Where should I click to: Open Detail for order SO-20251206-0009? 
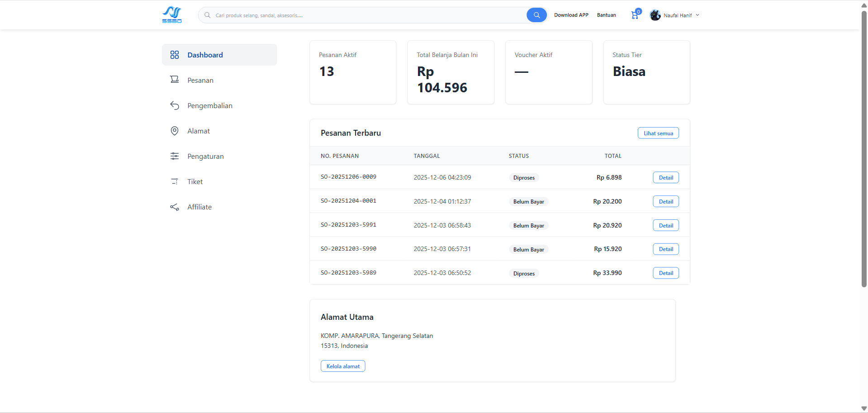click(x=666, y=178)
